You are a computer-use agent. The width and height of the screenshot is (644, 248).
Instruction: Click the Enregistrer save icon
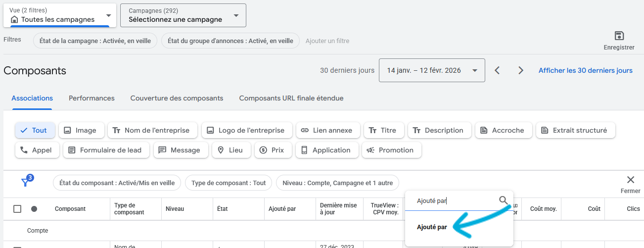click(619, 36)
